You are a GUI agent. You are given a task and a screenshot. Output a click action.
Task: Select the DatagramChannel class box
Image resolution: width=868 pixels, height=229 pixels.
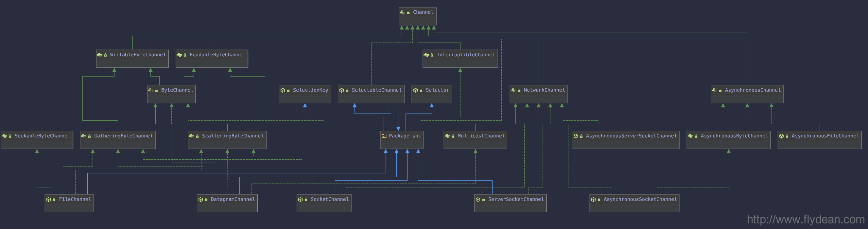click(227, 203)
